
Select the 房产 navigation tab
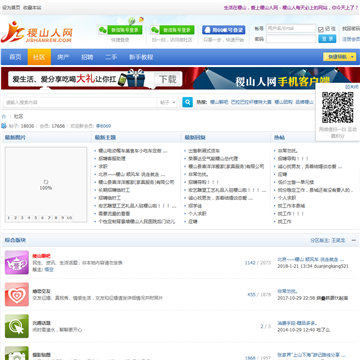63,57
